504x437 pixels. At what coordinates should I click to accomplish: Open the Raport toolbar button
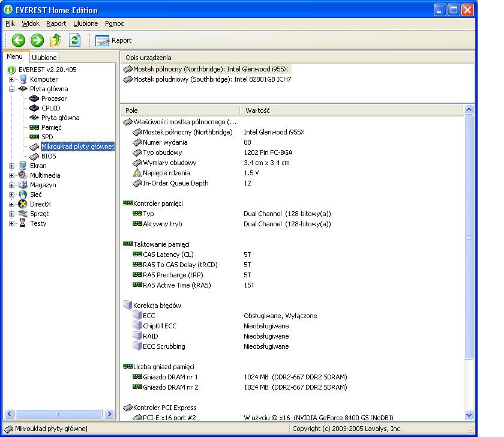[x=113, y=40]
